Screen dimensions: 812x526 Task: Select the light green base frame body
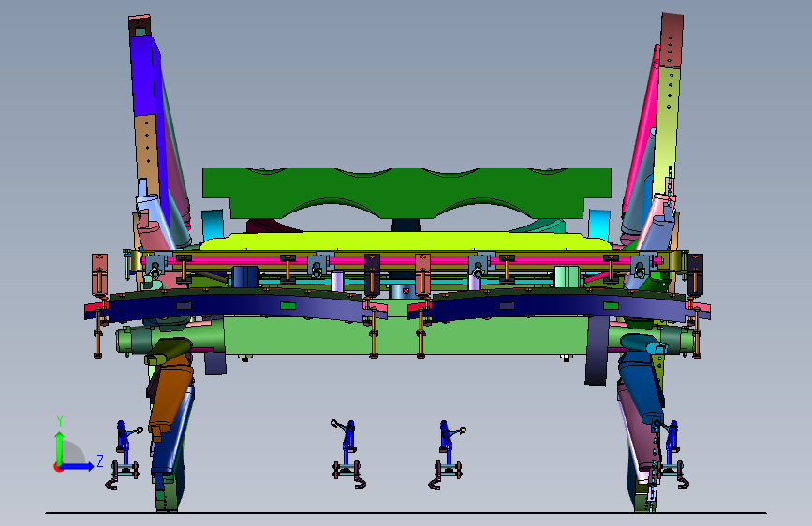coord(404,337)
